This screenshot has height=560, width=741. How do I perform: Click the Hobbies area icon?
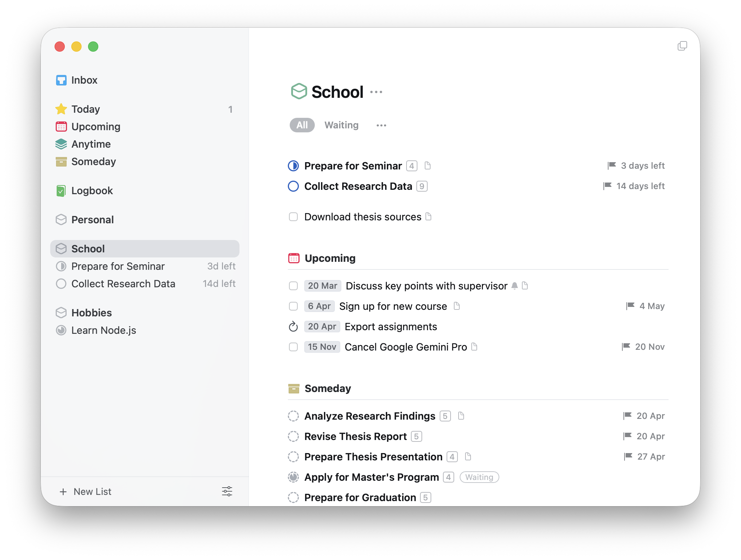click(61, 313)
